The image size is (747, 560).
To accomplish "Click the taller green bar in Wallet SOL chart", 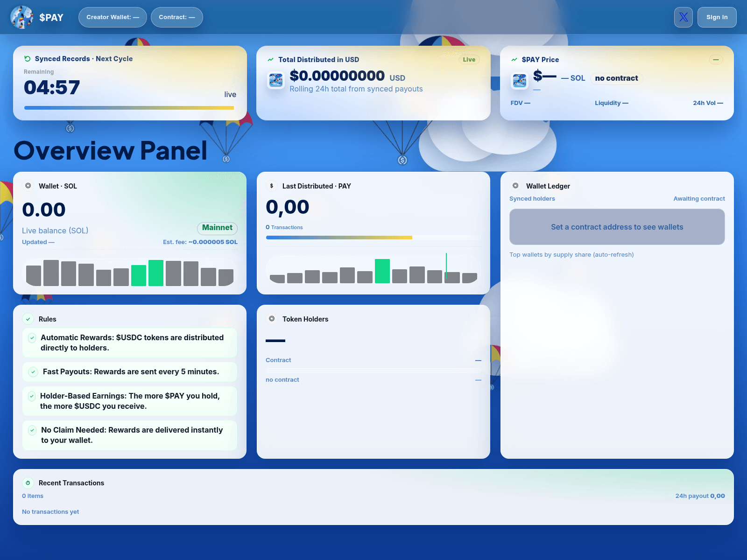I will coord(156,273).
